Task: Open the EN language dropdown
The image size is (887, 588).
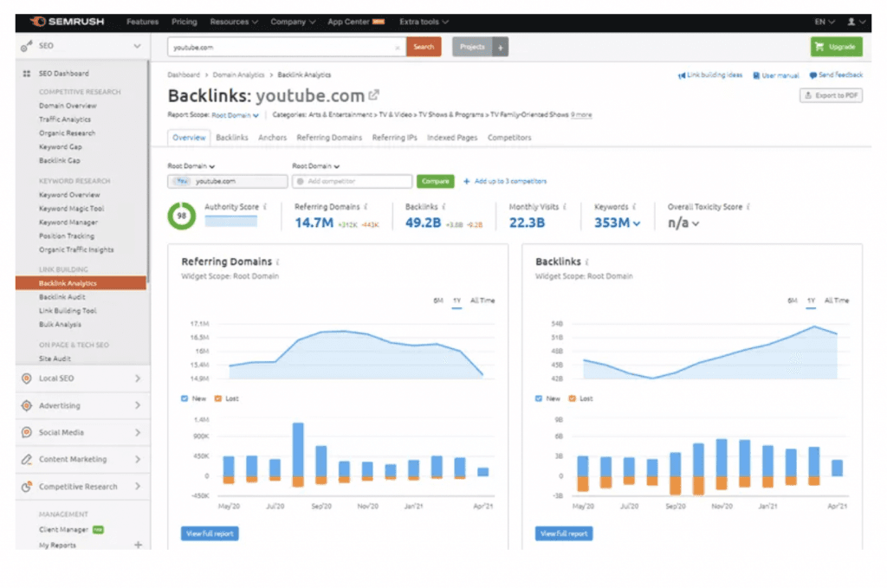Action: 825,22
